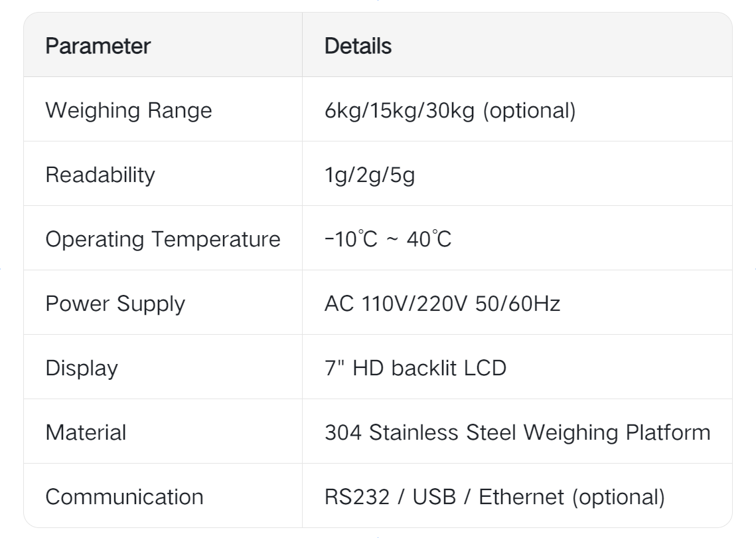Click the Details column header
Viewport: 756px width, 538px height.
(x=358, y=46)
